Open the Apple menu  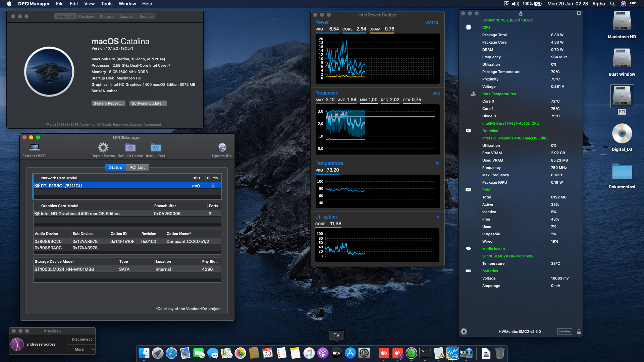tap(9, 4)
